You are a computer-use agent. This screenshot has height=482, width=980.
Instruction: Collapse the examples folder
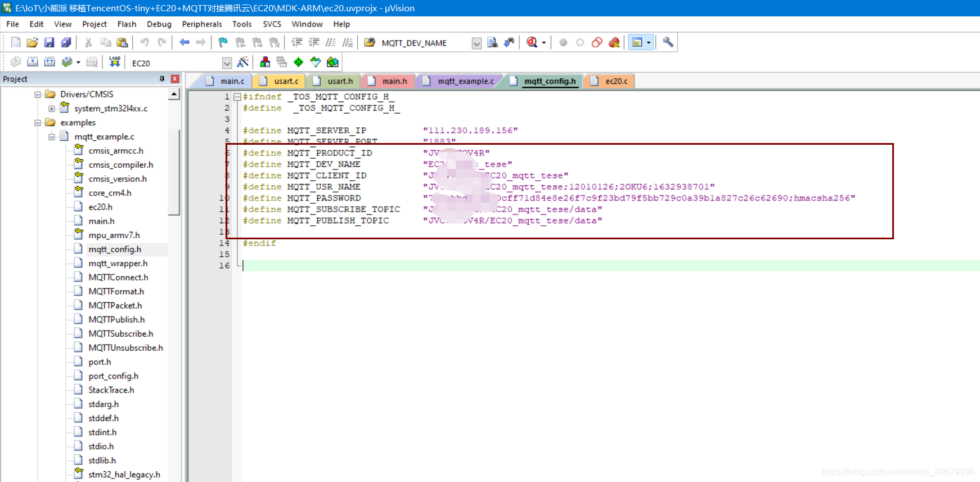(38, 123)
